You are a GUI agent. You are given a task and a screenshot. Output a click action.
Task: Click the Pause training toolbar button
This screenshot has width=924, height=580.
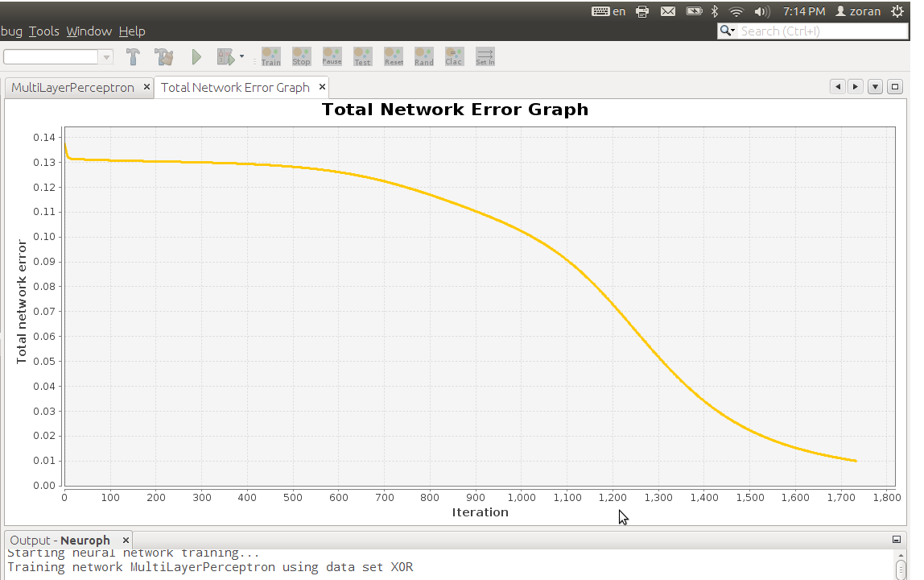click(x=332, y=56)
